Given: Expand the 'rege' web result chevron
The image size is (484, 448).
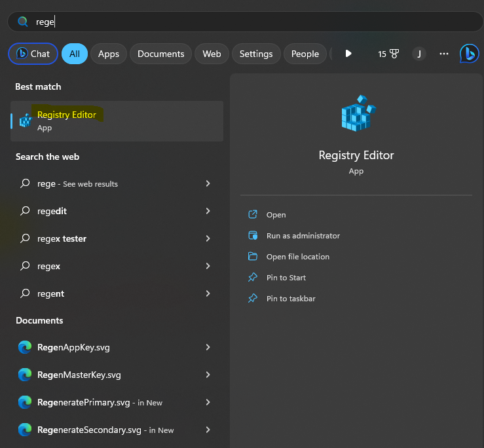Looking at the screenshot, I should 208,183.
